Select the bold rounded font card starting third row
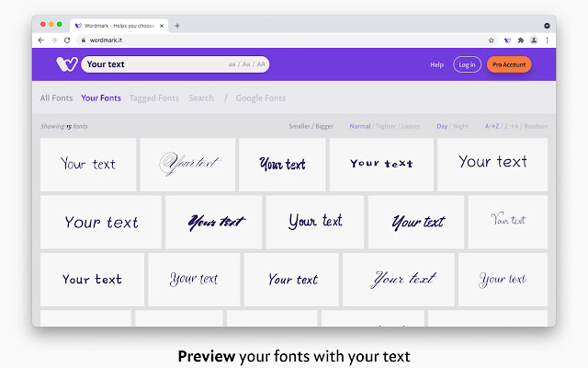The image size is (588, 368). [92, 280]
